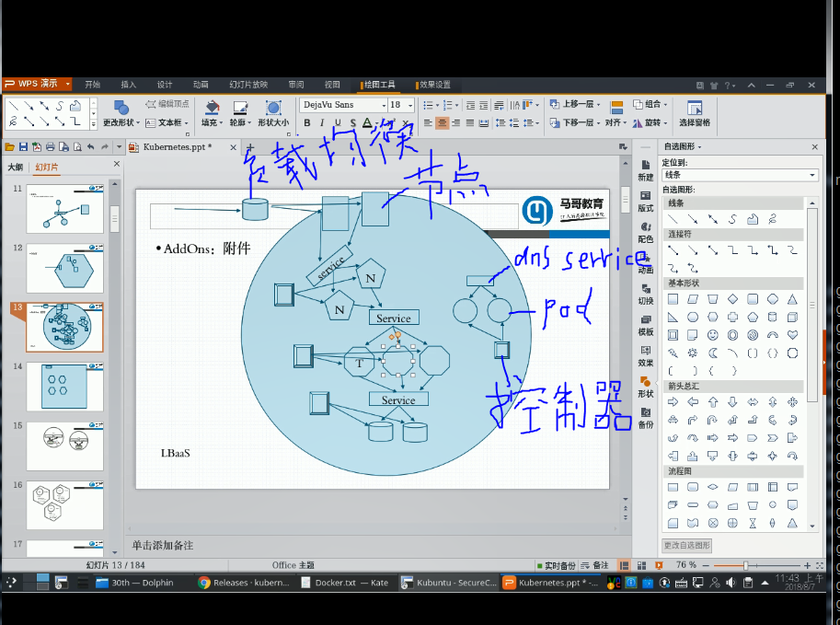Open the 配色 color scheme side panel
Viewport: 840px width, 625px height.
point(646,233)
